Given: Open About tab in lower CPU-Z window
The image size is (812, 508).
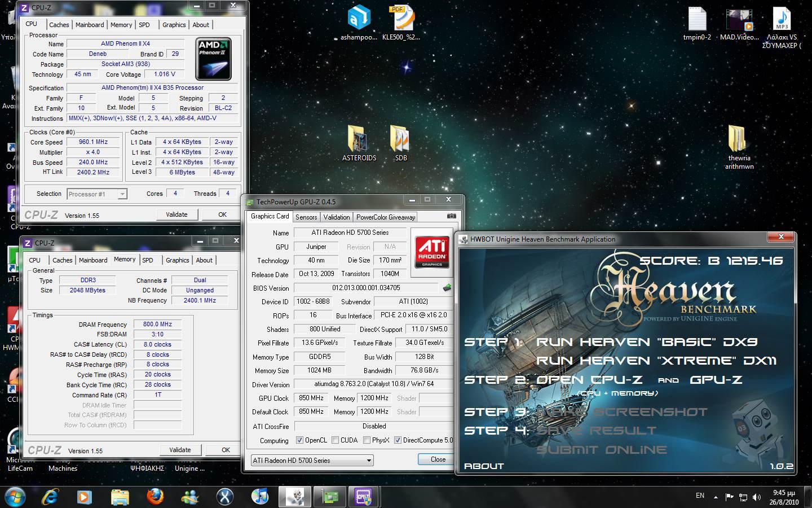Looking at the screenshot, I should click(204, 260).
